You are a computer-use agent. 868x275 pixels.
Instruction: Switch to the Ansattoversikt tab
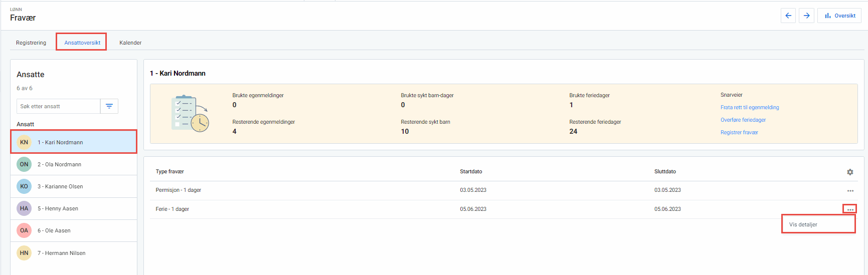pos(82,43)
